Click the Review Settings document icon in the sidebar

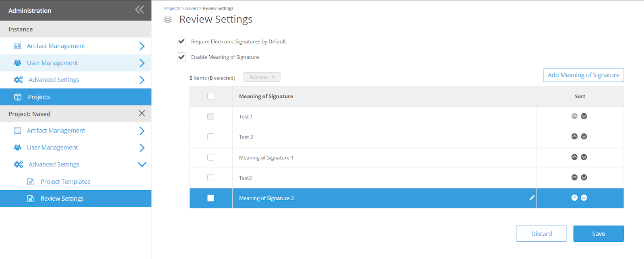31,199
